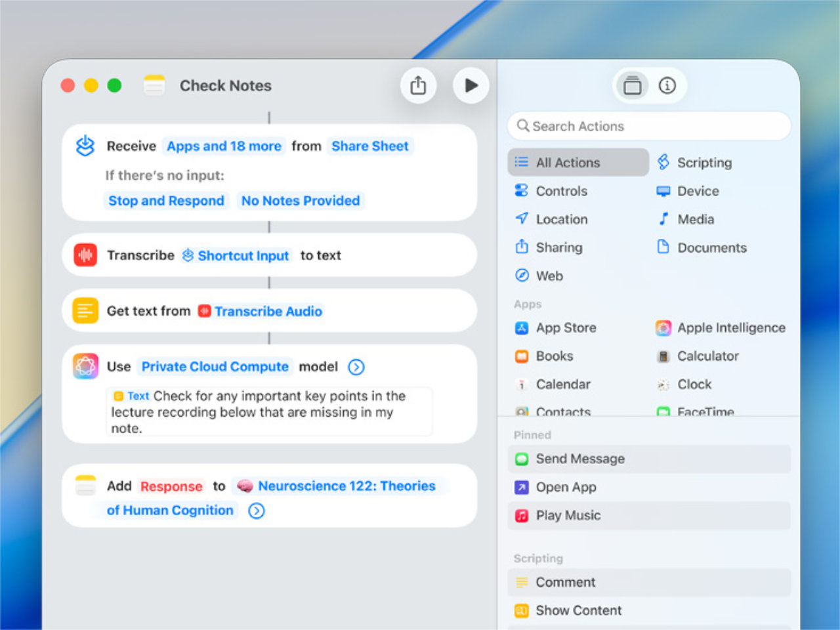The width and height of the screenshot is (840, 630).
Task: Click the Search Actions field
Action: (x=648, y=126)
